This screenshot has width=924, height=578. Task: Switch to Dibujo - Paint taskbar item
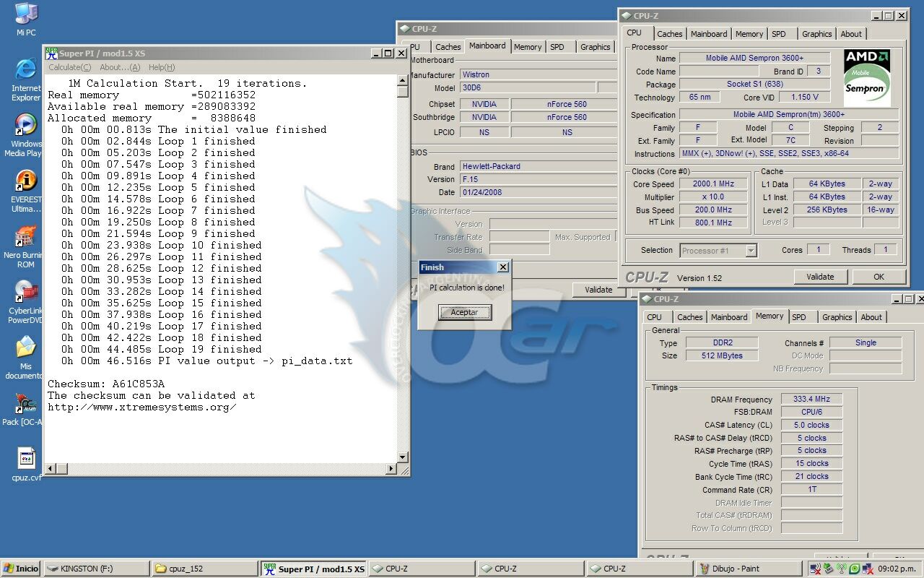click(747, 569)
